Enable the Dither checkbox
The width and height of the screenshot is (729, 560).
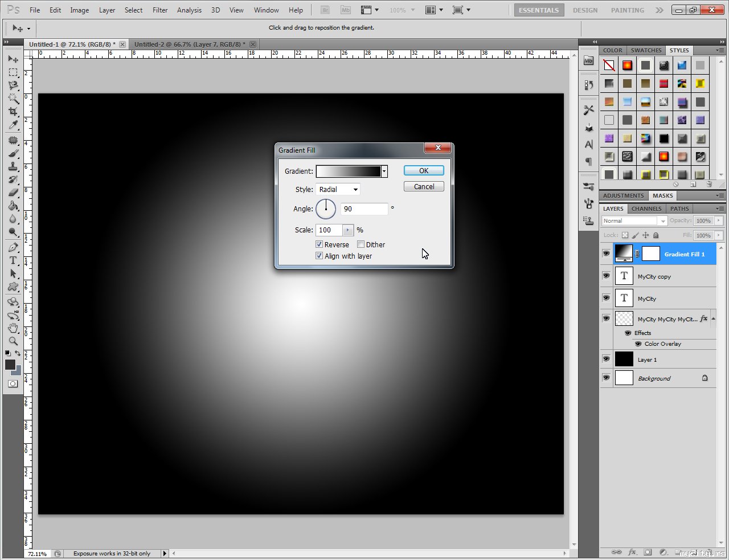[x=361, y=244]
